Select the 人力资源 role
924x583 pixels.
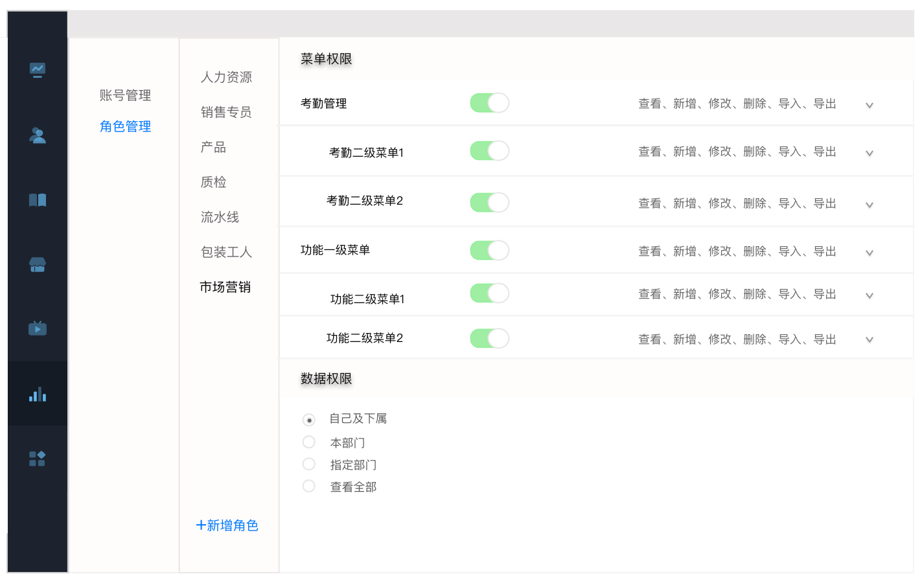pyautogui.click(x=226, y=77)
